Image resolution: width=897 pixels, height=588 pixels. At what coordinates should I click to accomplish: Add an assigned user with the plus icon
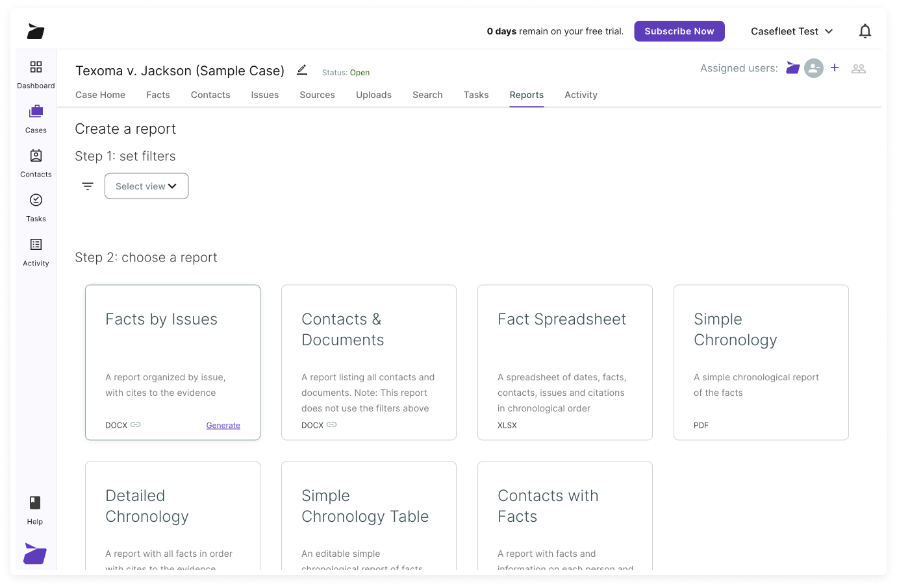coord(835,67)
